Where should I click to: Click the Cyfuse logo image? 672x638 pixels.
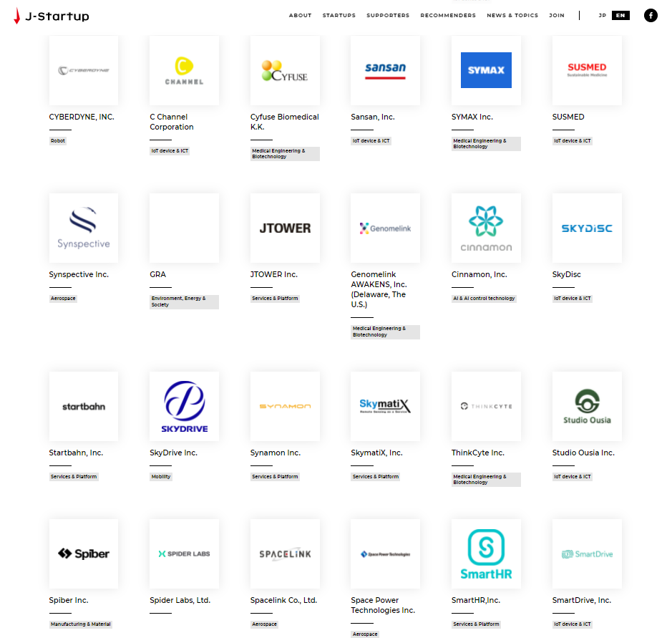[x=285, y=70]
